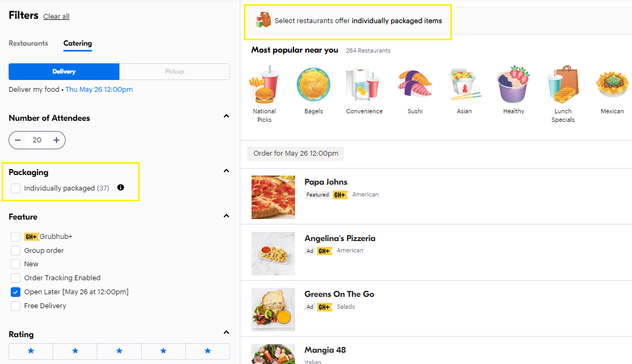The width and height of the screenshot is (632, 364).
Task: Choose the Sushi cuisine icon
Action: [415, 85]
